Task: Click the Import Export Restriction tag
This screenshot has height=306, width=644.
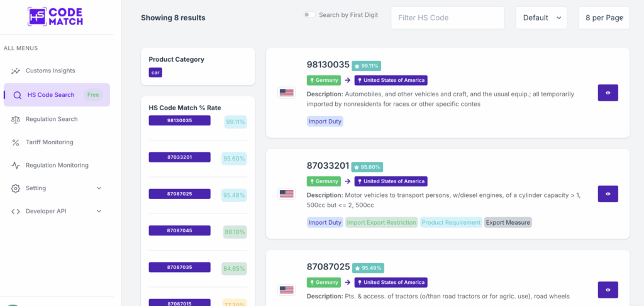Action: [x=382, y=222]
